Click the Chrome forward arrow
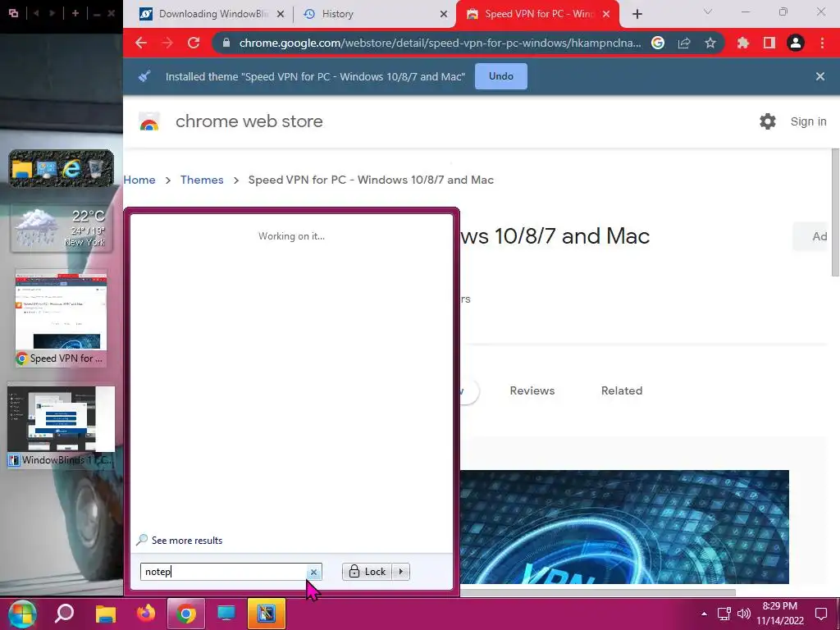The width and height of the screenshot is (840, 630). [167, 43]
